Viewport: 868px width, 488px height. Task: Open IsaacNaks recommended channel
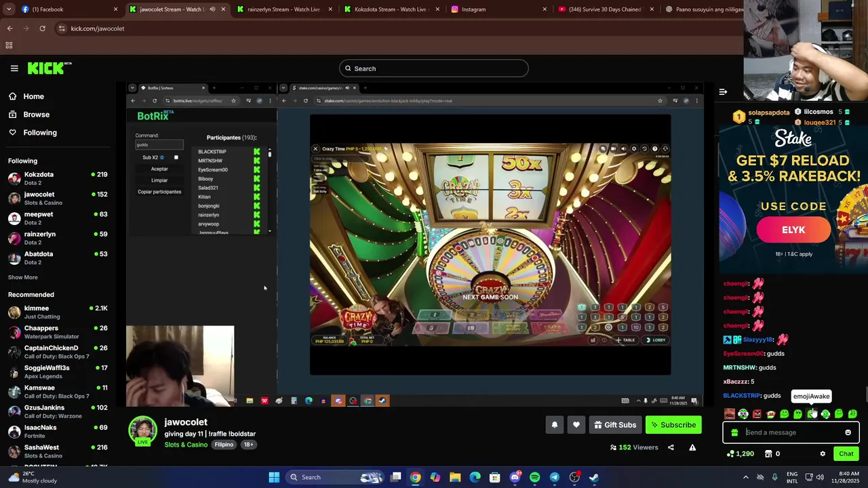[x=58, y=431]
